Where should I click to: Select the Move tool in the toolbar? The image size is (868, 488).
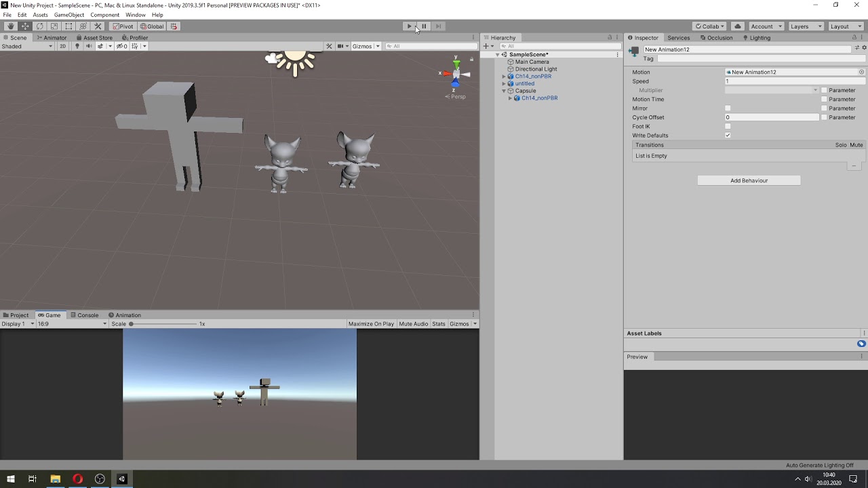pos(24,26)
